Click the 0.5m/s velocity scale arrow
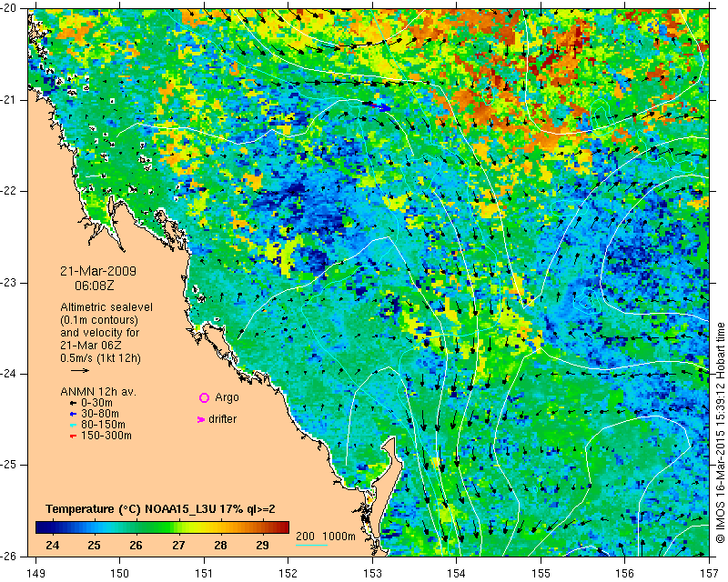The width and height of the screenshot is (728, 582). coord(80,370)
